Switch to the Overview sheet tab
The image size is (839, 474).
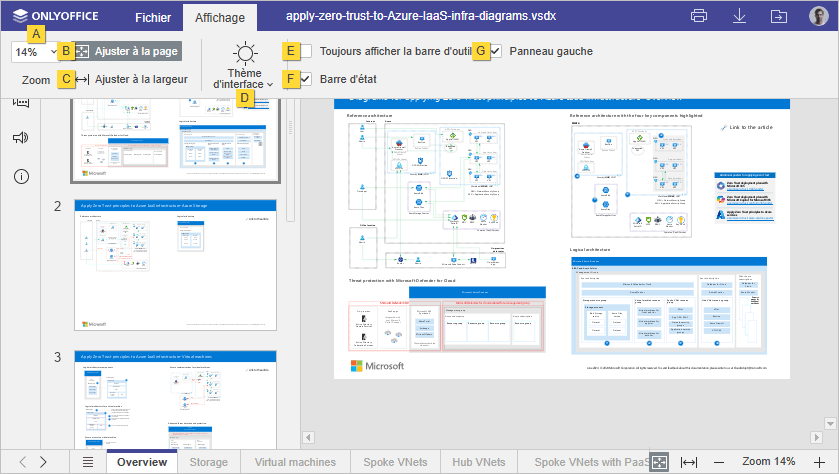[x=142, y=462]
